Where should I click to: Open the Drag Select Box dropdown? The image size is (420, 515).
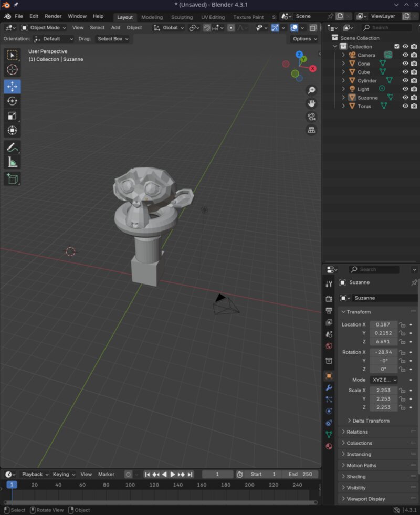pos(113,39)
